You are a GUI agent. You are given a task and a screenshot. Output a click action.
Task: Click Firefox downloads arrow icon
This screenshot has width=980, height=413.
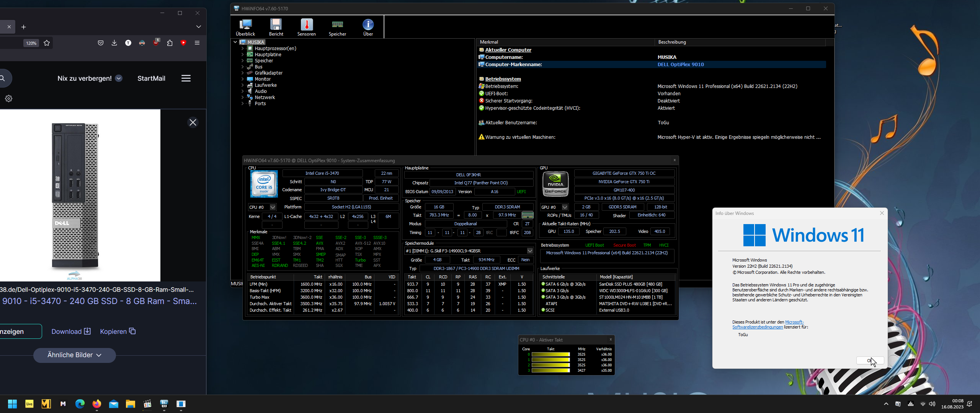[114, 43]
